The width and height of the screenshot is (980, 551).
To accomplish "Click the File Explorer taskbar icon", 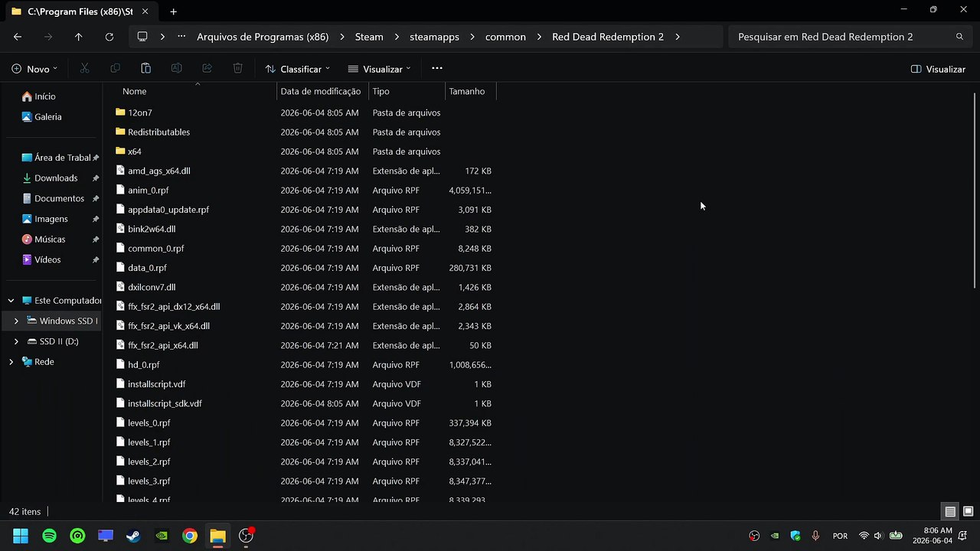I will pyautogui.click(x=217, y=536).
